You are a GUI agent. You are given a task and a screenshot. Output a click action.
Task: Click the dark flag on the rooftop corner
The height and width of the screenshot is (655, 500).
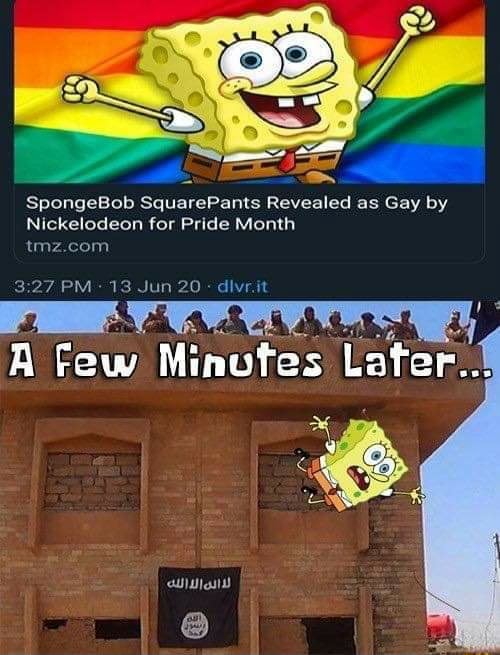[x=485, y=321]
